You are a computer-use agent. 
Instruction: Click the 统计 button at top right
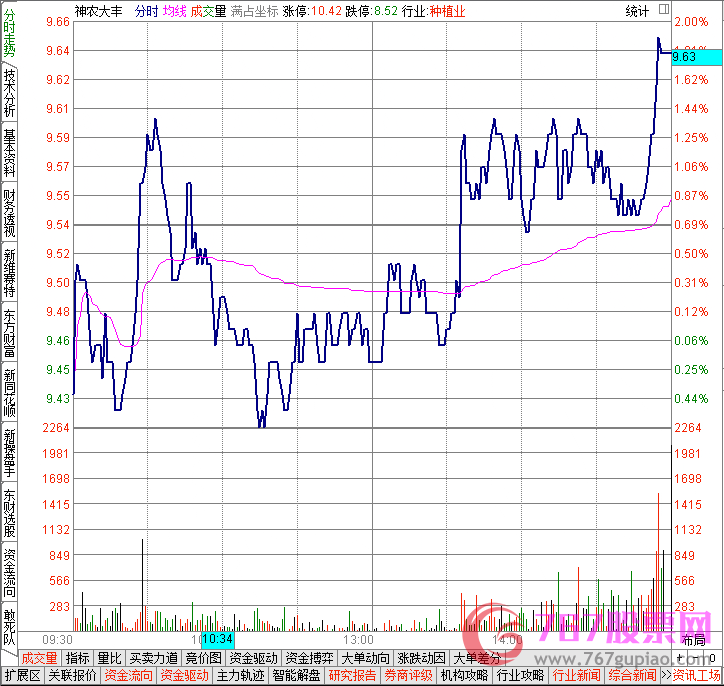coord(637,11)
